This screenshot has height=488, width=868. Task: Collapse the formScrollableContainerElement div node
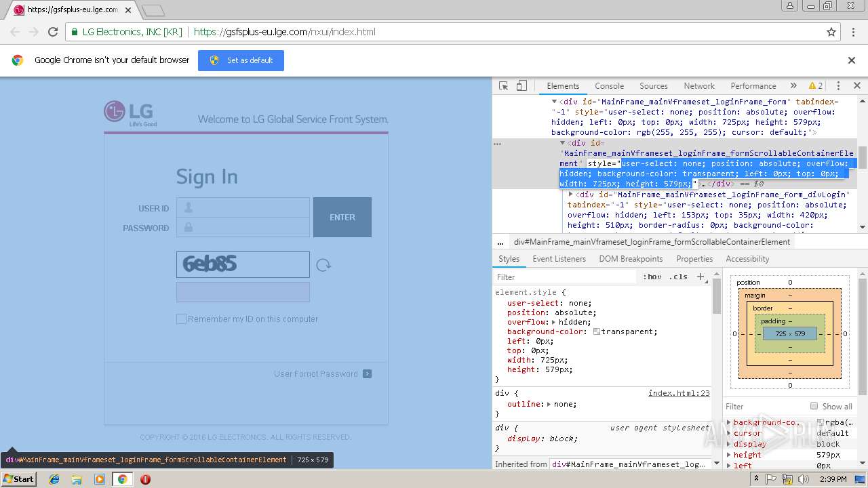[x=563, y=143]
